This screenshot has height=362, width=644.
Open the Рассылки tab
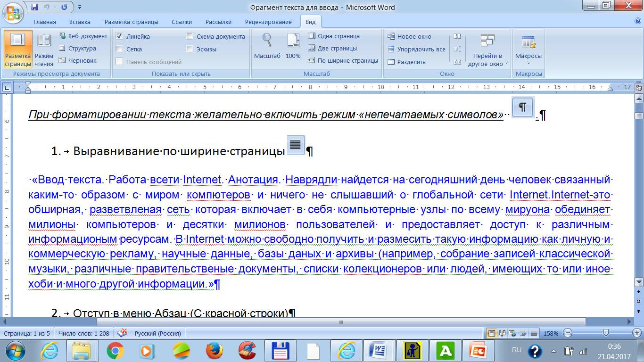(x=219, y=22)
